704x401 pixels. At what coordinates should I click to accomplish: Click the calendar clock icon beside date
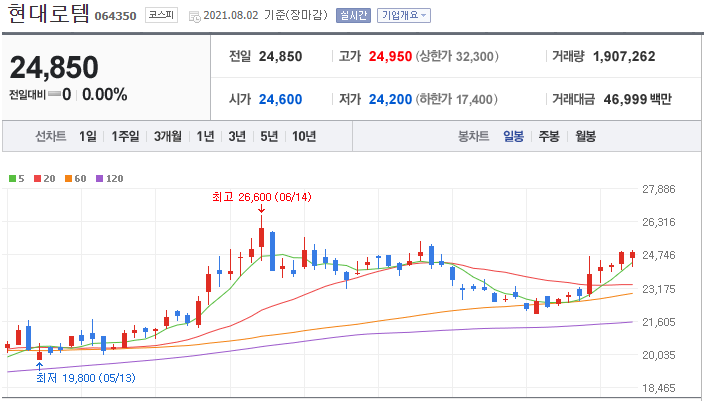point(194,17)
